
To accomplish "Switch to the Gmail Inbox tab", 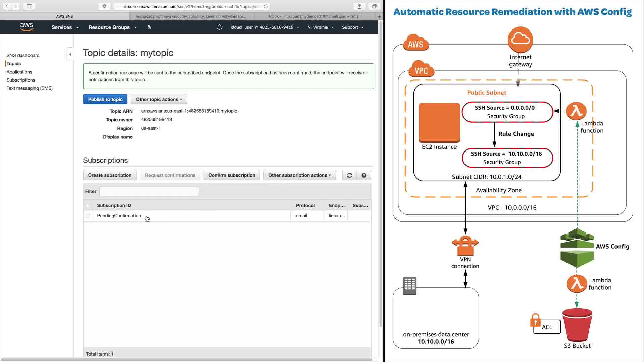I will (x=314, y=16).
